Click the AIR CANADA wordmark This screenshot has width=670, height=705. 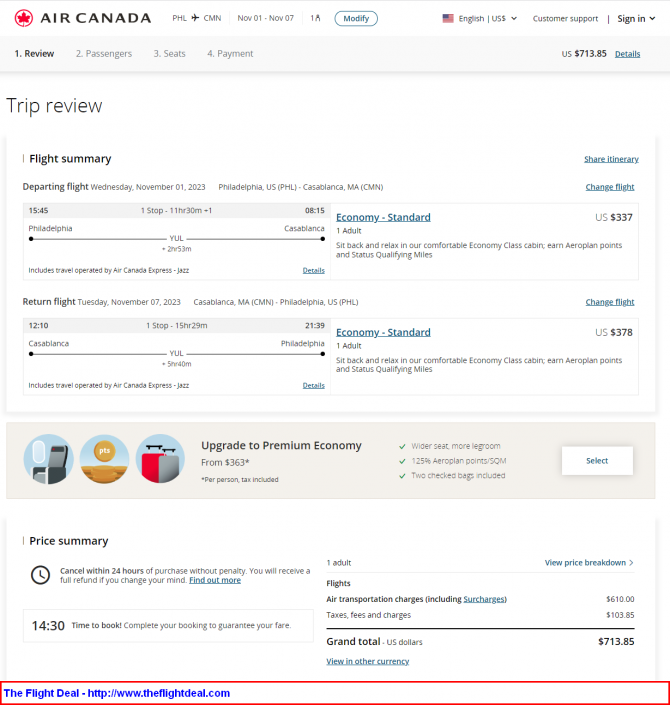[96, 18]
